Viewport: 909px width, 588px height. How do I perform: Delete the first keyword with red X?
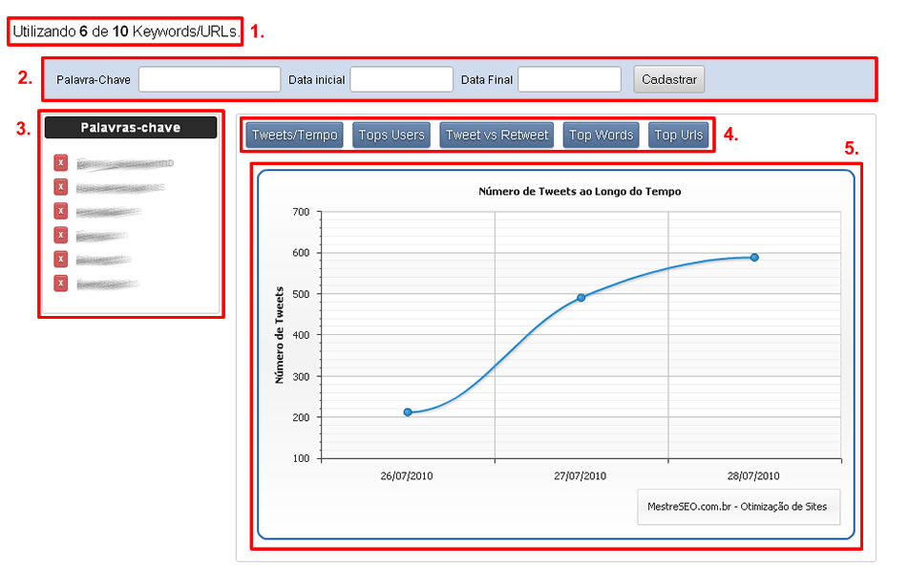click(x=61, y=163)
